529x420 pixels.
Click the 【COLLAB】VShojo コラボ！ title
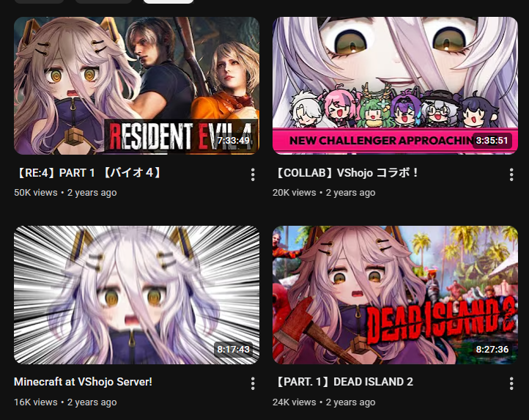[346, 173]
